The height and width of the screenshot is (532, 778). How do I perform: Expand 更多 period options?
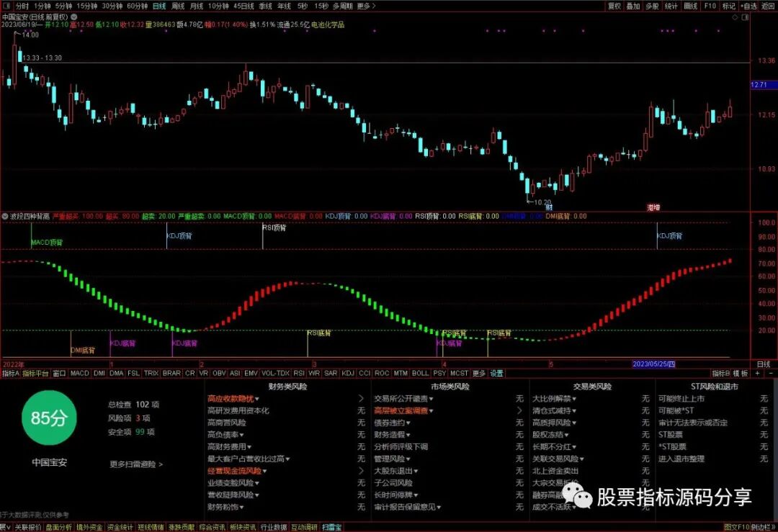(x=366, y=6)
